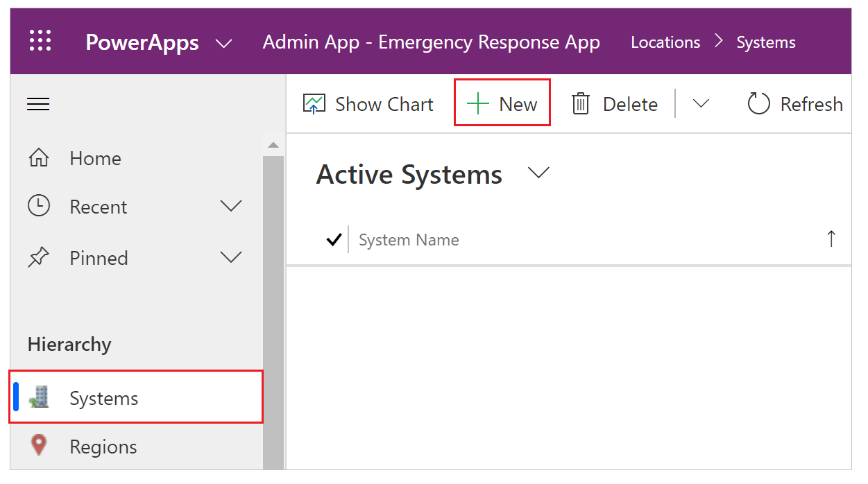Click the sidebar scrollbar up arrow
This screenshot has height=484, width=868.
pos(273,144)
